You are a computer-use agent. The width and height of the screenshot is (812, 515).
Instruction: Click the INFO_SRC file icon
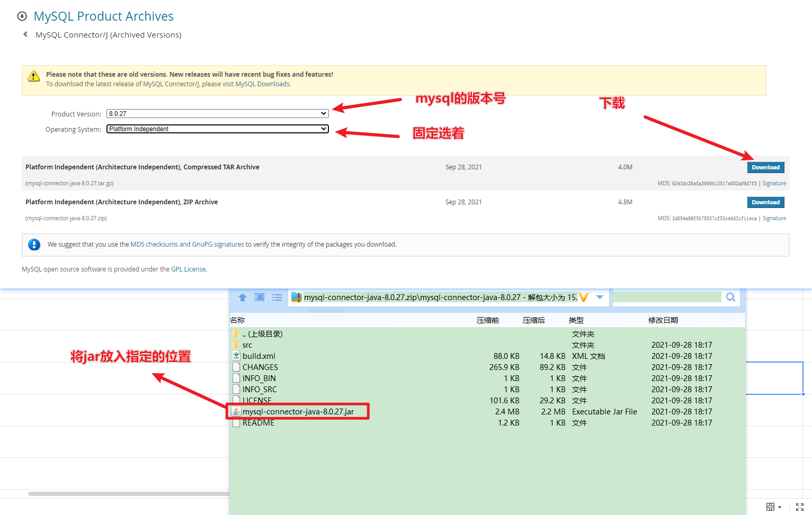click(236, 389)
